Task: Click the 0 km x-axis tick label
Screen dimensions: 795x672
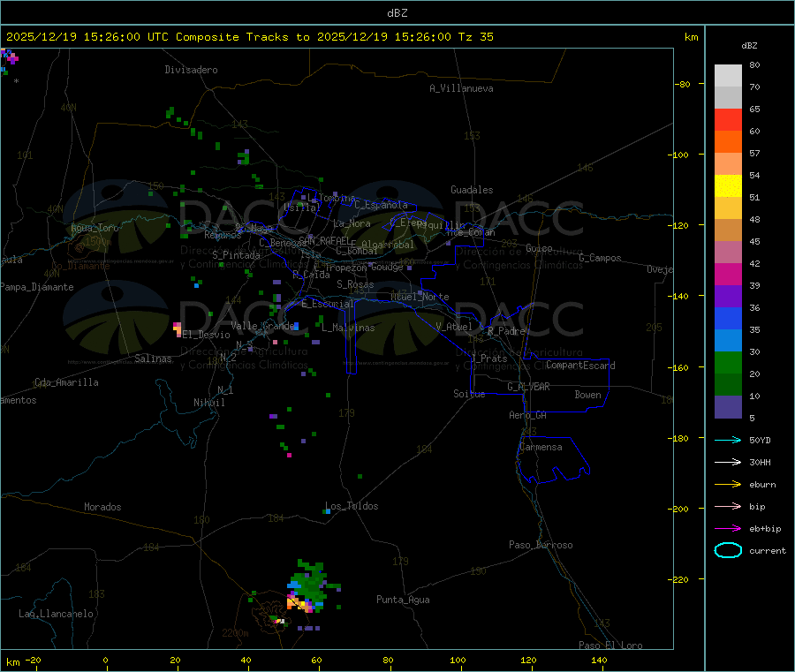Action: [105, 660]
